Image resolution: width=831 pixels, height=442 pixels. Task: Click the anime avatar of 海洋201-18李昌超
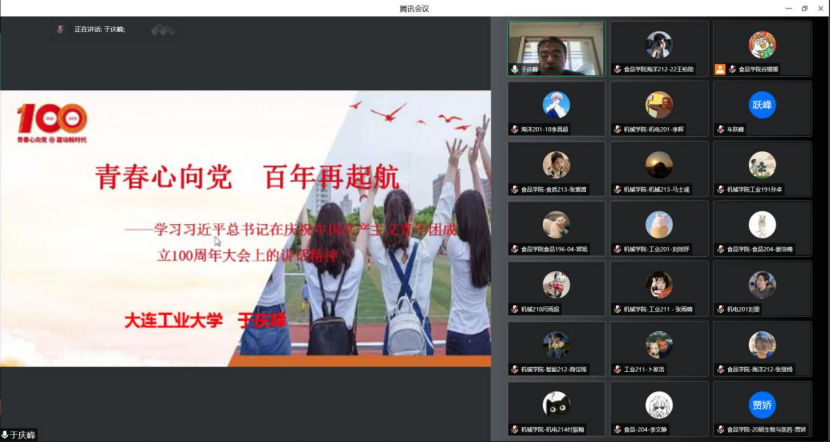[557, 104]
